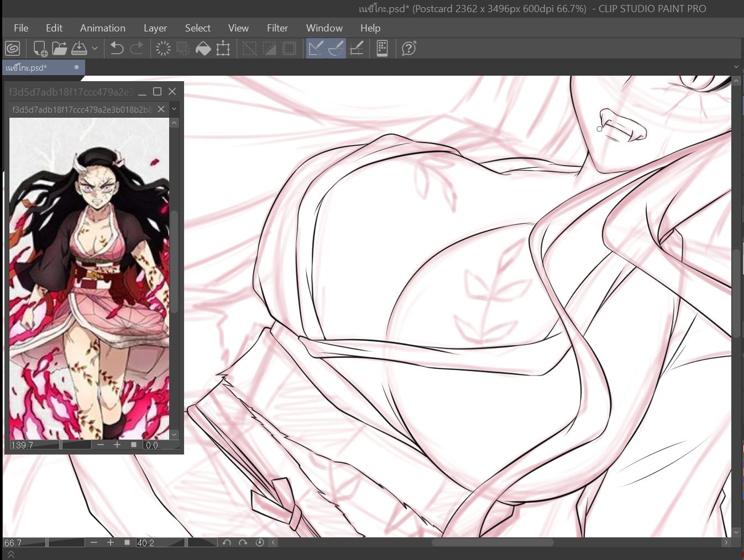
Task: Open the Animation menu
Action: [x=103, y=28]
